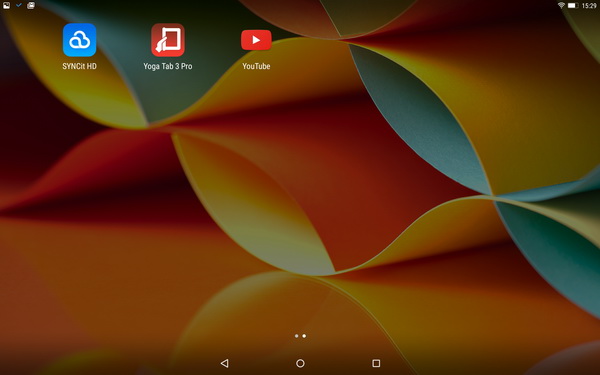Tap the blue checkmark notification icon
This screenshot has height=375, width=600.
point(19,5)
